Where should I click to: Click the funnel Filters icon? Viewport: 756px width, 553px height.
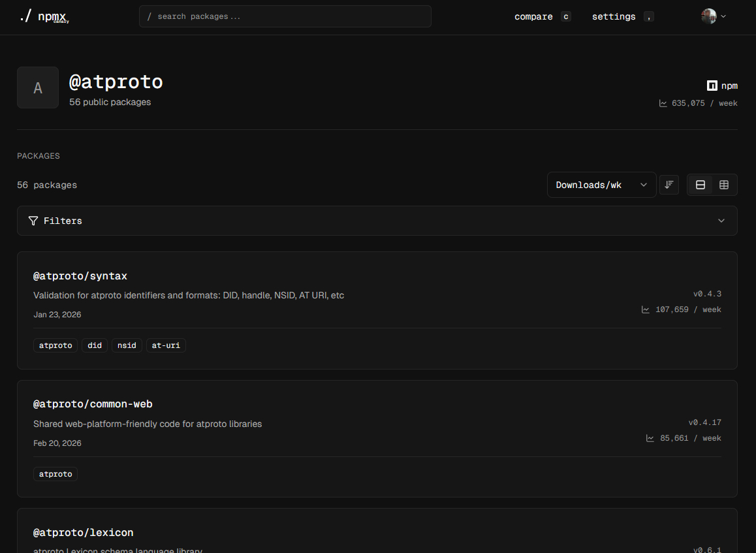[33, 221]
